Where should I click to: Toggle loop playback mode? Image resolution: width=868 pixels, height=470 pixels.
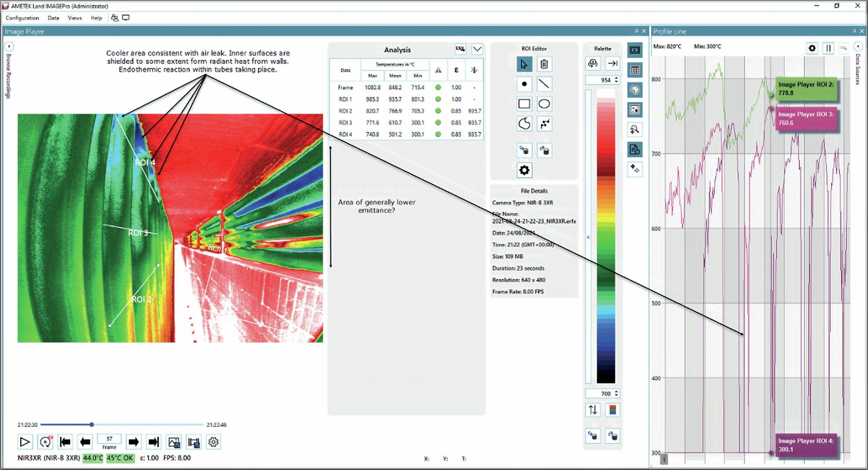[x=45, y=442]
